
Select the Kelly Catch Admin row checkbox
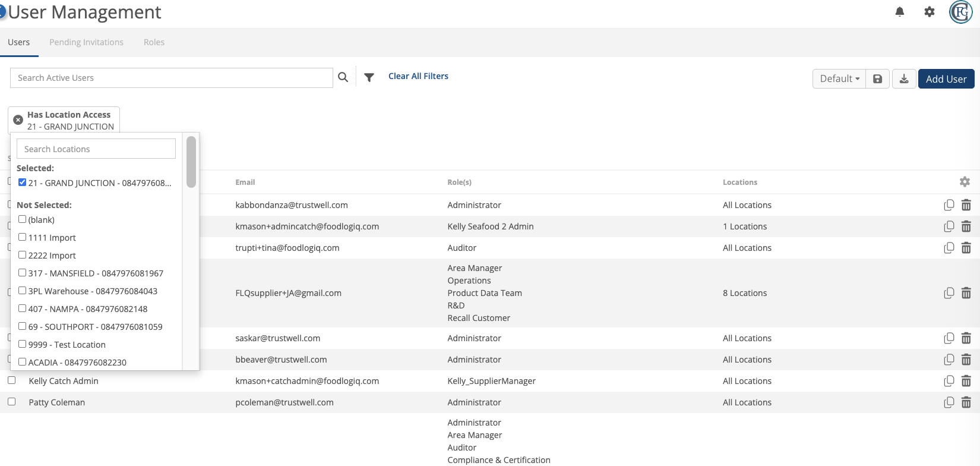point(11,380)
